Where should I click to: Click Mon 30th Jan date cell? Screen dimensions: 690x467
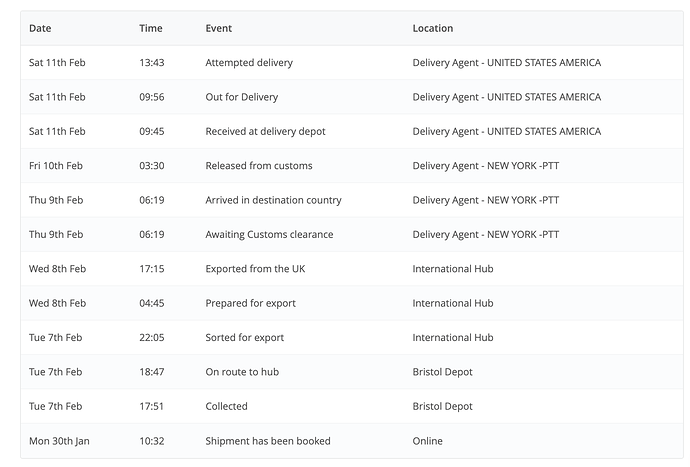(59, 441)
